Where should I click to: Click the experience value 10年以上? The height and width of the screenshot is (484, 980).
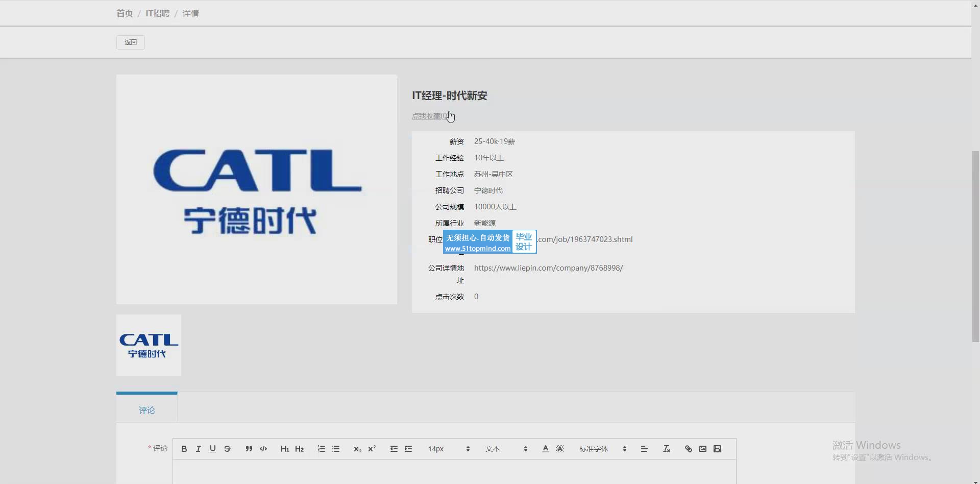coord(489,158)
